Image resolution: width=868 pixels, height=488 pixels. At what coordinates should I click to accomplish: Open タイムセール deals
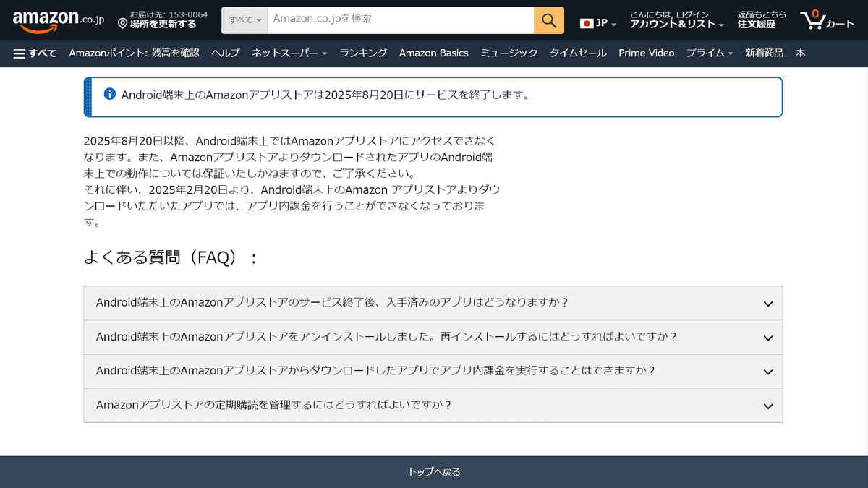pyautogui.click(x=578, y=53)
